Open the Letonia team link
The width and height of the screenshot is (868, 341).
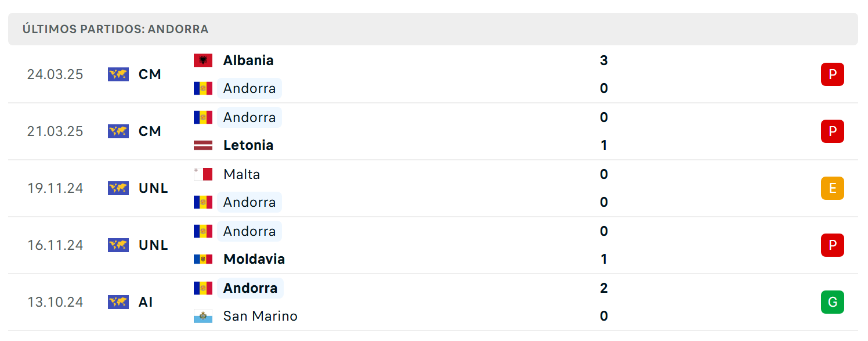pyautogui.click(x=248, y=145)
